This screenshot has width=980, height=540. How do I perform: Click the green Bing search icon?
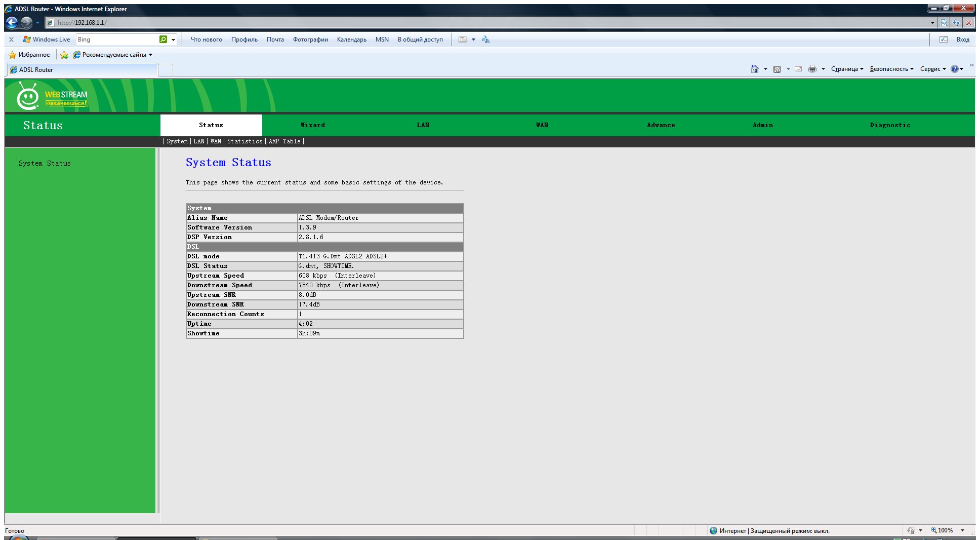pos(163,40)
